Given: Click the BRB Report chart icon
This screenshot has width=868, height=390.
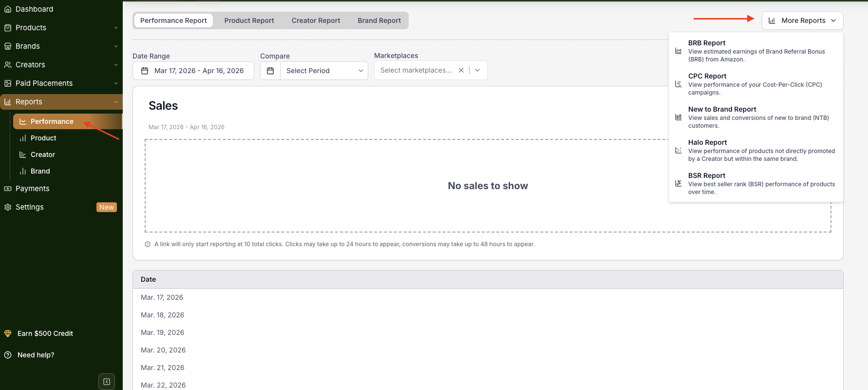Looking at the screenshot, I should click(678, 51).
